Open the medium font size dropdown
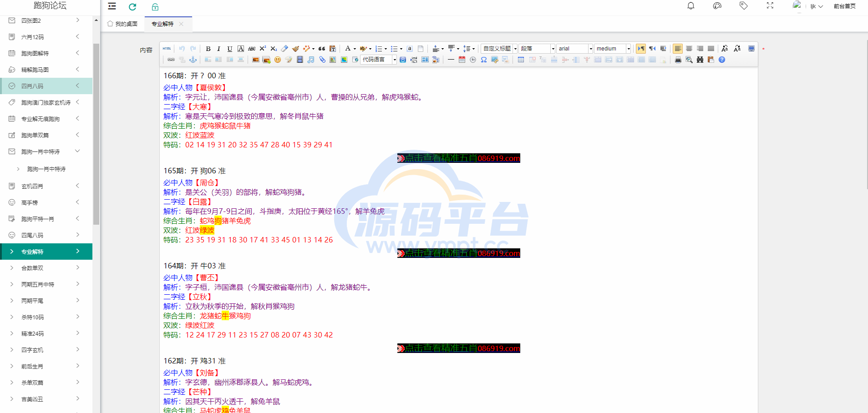Screen dimensions: 868x413 [613, 49]
